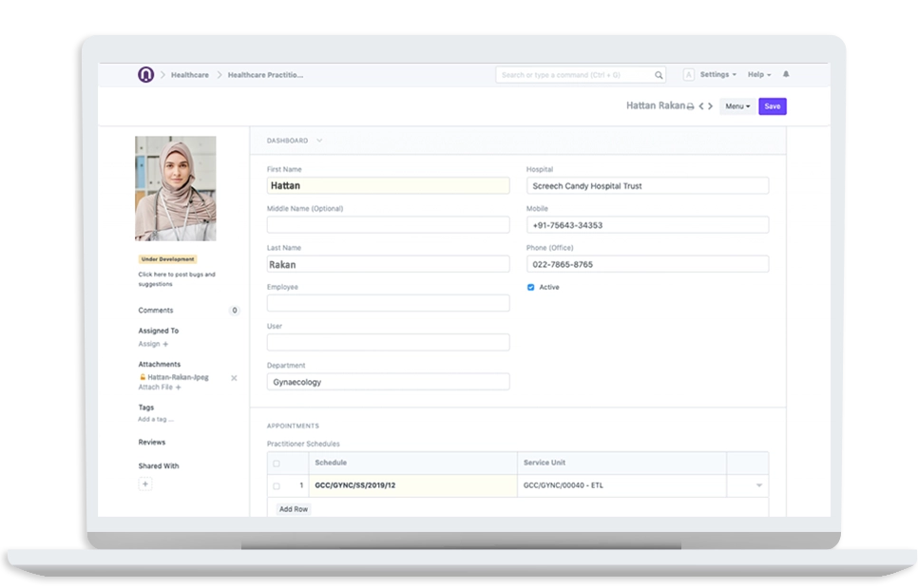Click Add Row button
Image resolution: width=918 pixels, height=588 pixels.
click(x=293, y=509)
